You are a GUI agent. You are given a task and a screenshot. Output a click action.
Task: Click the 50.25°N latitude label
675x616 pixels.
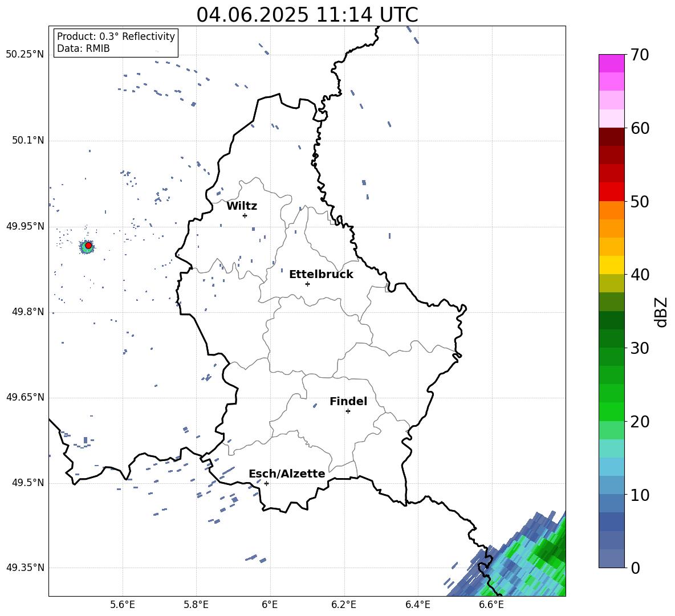coord(25,54)
